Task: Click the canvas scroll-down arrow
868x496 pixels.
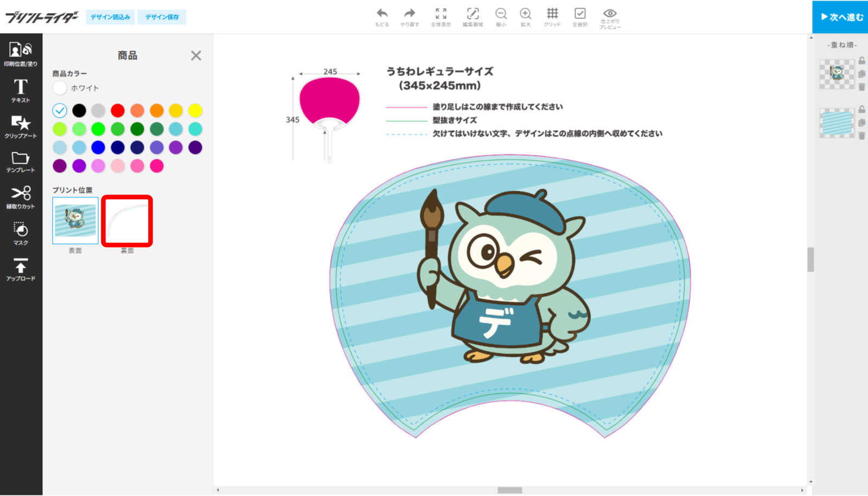Action: pos(810,481)
